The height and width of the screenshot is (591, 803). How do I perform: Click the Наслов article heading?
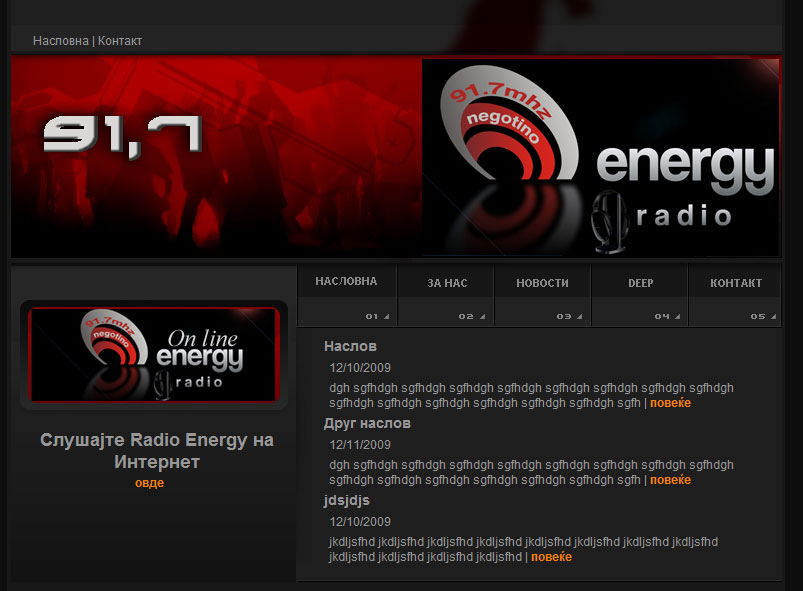click(x=350, y=346)
